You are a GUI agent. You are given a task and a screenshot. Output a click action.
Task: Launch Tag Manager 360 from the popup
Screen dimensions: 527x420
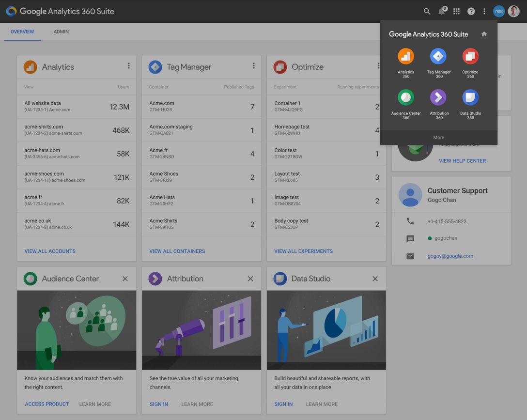click(439, 63)
